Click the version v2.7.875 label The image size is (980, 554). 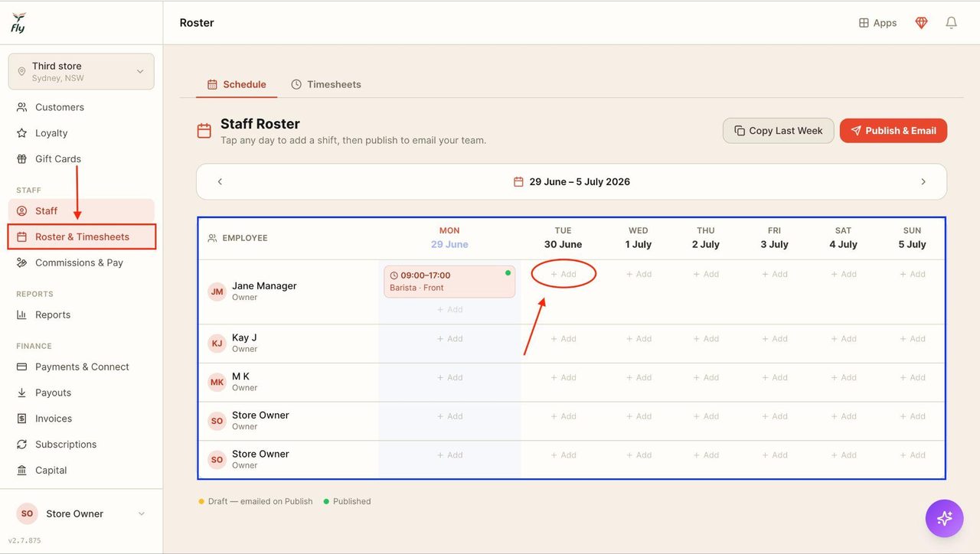pos(24,541)
